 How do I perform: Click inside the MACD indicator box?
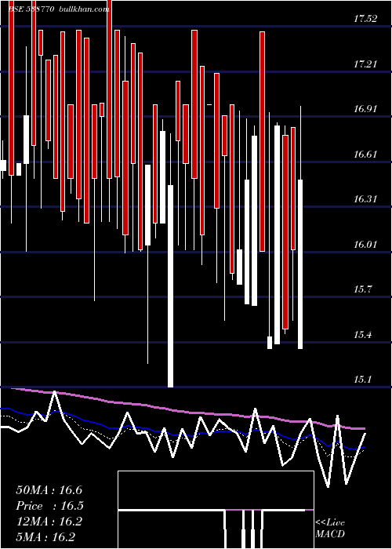click(216, 510)
